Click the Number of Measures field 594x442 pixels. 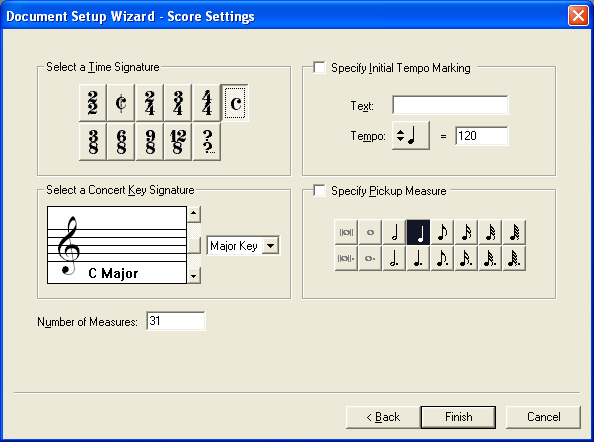click(x=176, y=321)
